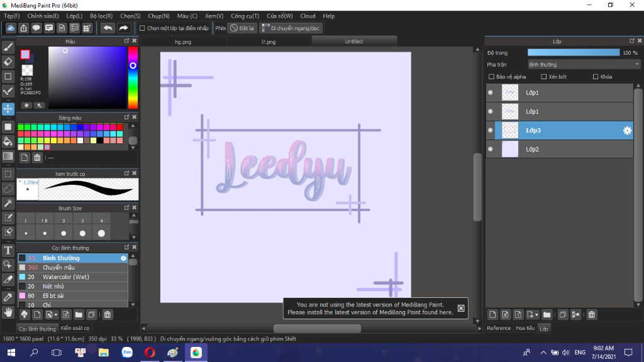This screenshot has height=362, width=644.
Task: Select the Brush tool in left toolbar
Action: click(x=8, y=47)
